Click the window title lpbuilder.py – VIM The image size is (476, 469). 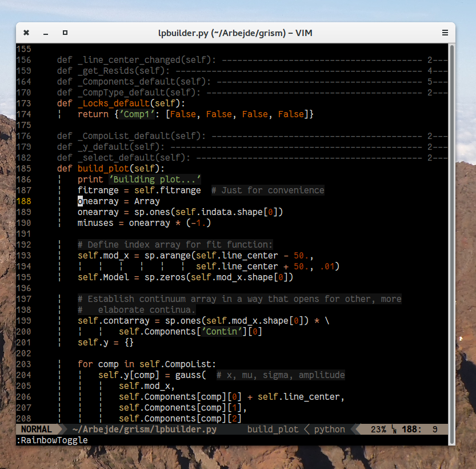click(235, 33)
